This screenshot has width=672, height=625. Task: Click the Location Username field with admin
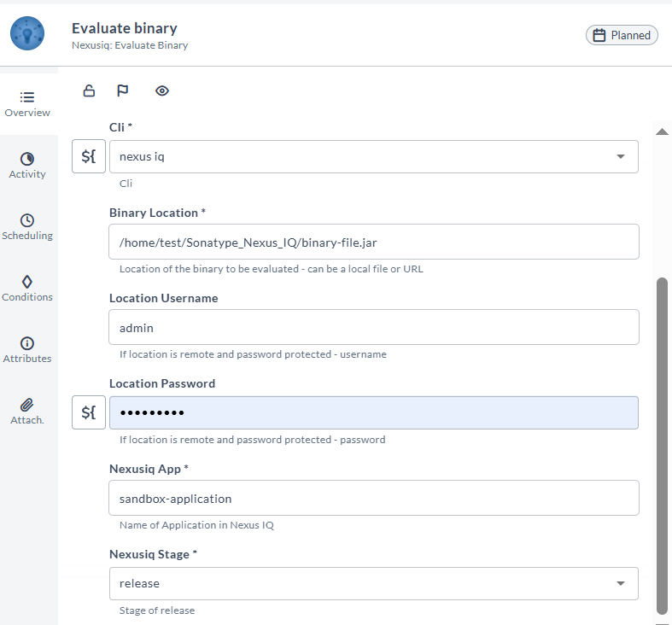pyautogui.click(x=374, y=327)
